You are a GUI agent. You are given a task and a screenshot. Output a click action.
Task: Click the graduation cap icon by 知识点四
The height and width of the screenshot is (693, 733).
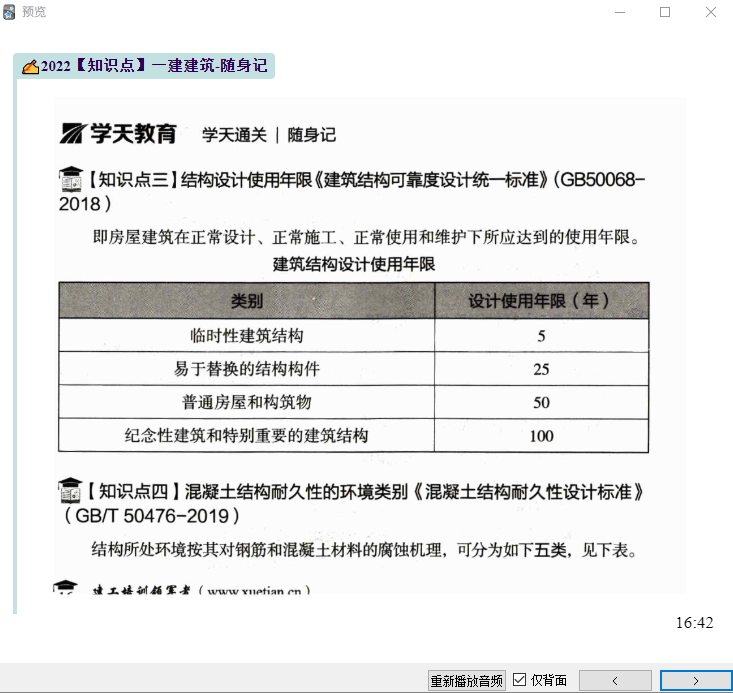[70, 491]
